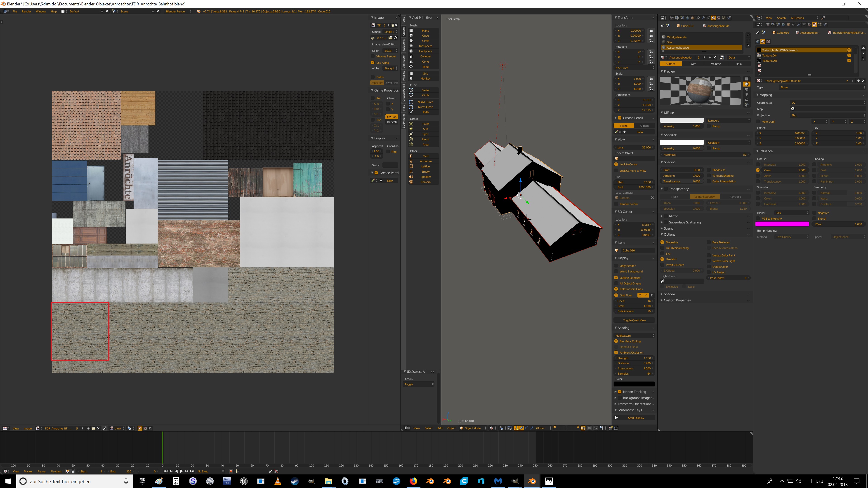This screenshot has height=488, width=868.
Task: Toggle Use Alpha checkbox
Action: 373,63
